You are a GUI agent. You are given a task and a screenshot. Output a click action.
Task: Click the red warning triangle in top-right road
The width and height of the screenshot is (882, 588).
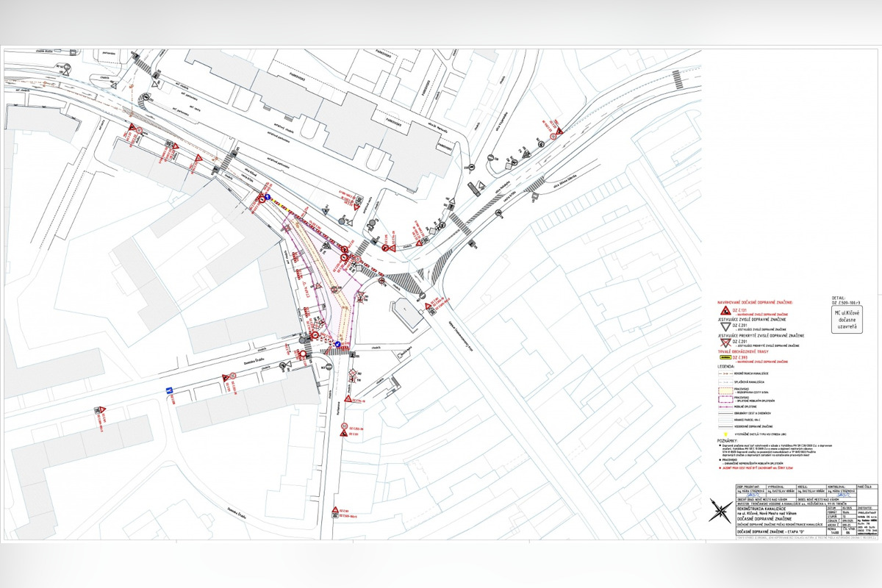[x=559, y=132]
